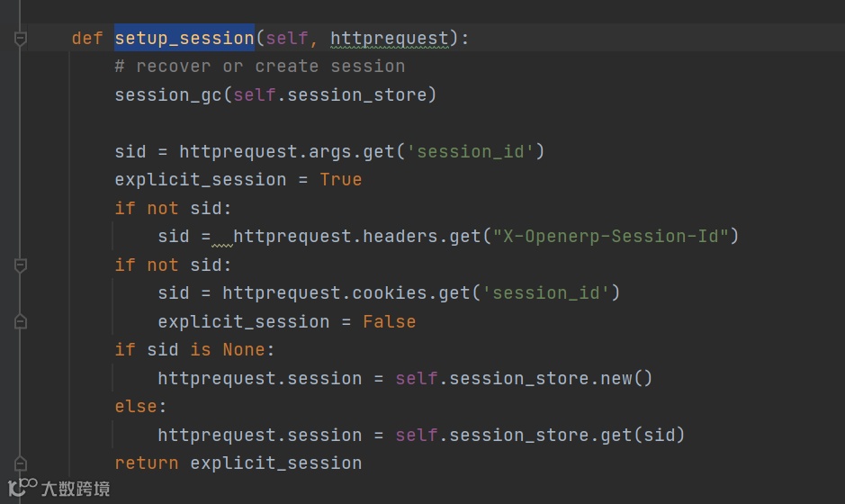Click fold marker beside second 'if not sid'
The image size is (845, 504).
click(x=21, y=265)
